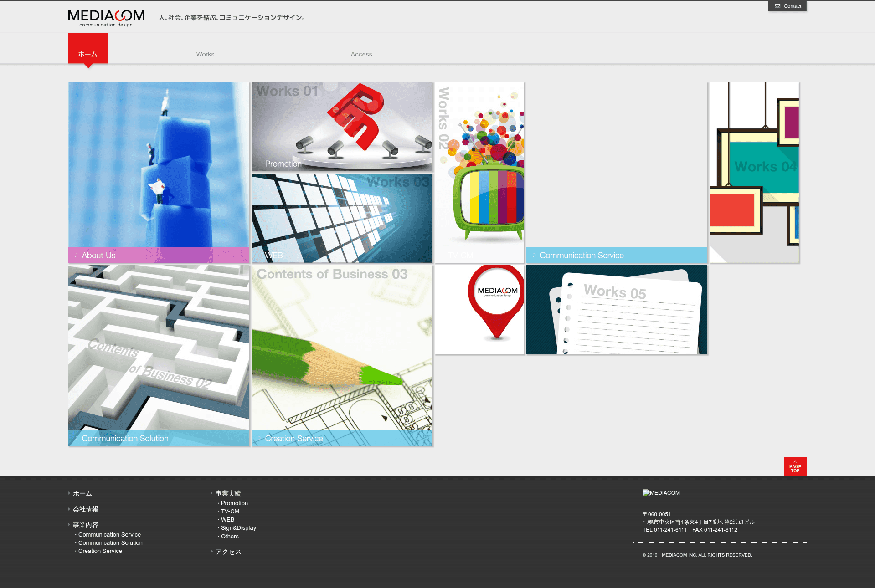875x588 pixels.
Task: Open the Works 03 WEB tile
Action: tap(342, 218)
